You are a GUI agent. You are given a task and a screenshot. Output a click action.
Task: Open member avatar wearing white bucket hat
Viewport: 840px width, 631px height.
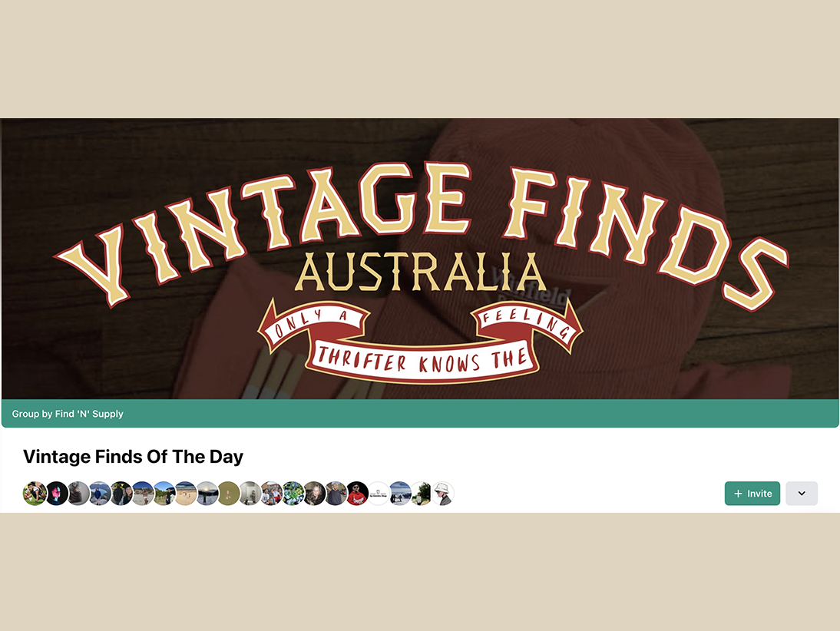(x=442, y=494)
